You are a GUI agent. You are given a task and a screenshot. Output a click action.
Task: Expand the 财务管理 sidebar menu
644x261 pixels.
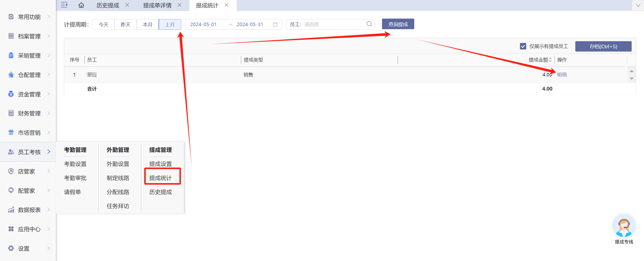click(x=29, y=113)
